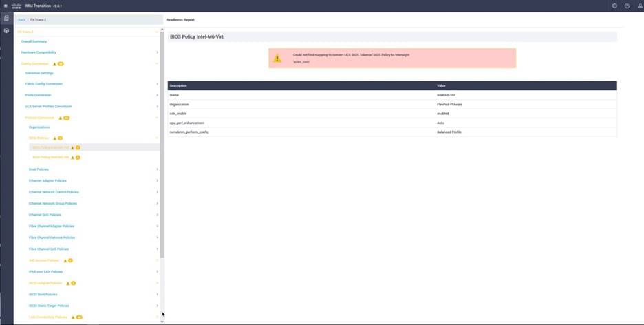Click breadcrumb item after Back link
The image size is (644, 325).
[39, 20]
